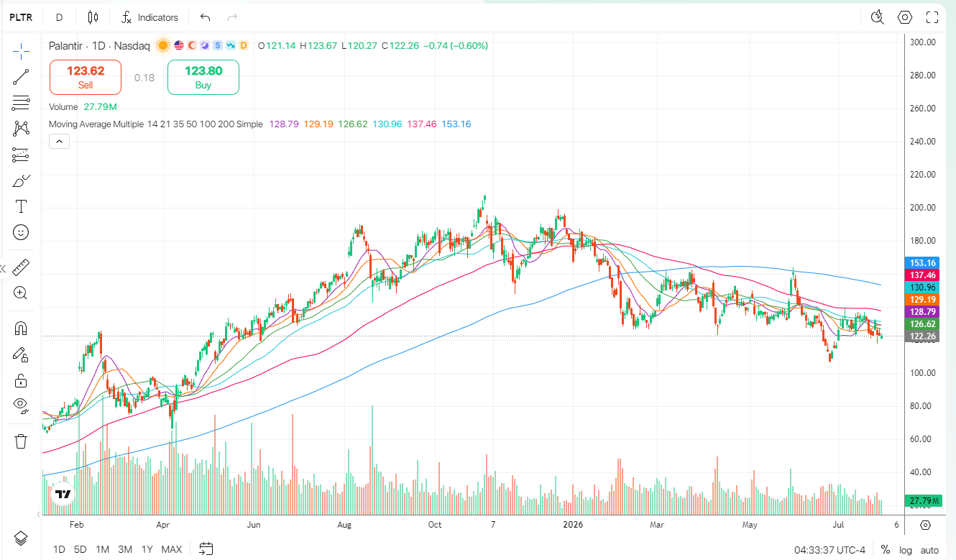The width and height of the screenshot is (956, 560).
Task: Select the MAX time range
Action: pyautogui.click(x=172, y=549)
